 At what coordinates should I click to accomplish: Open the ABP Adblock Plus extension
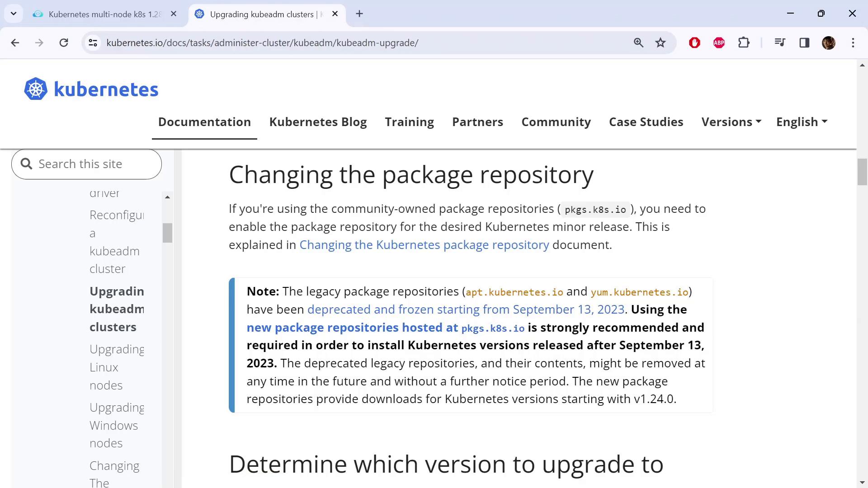(719, 43)
